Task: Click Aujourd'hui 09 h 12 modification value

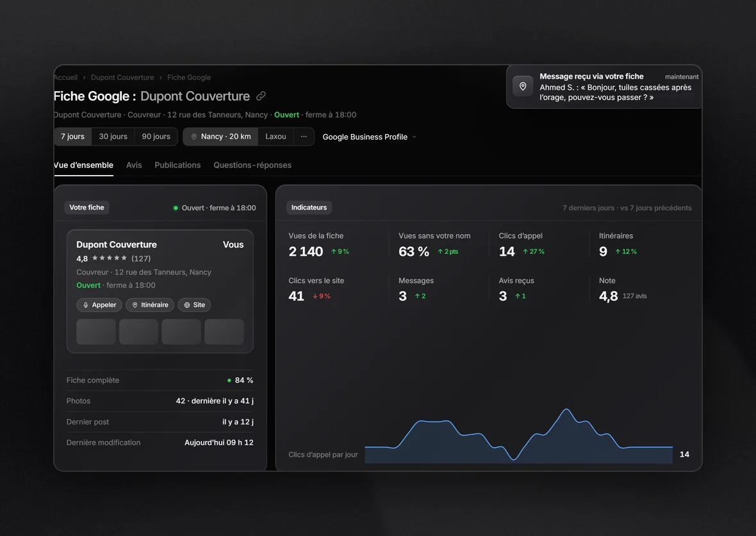Action: click(219, 442)
